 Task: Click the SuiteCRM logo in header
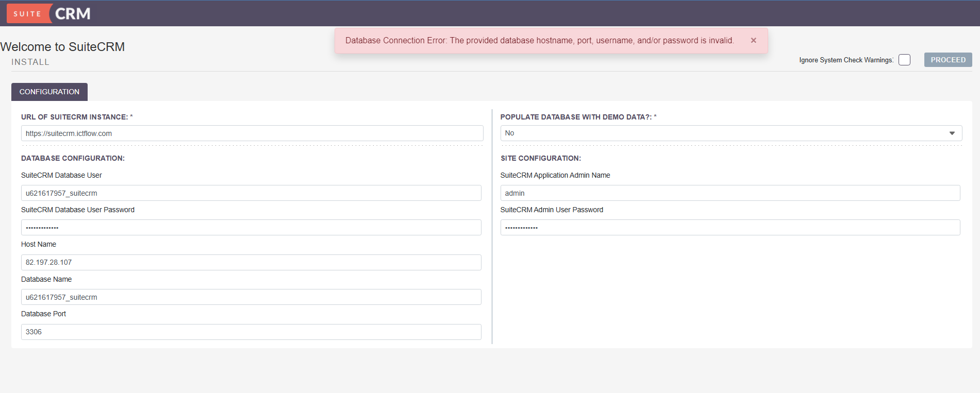point(49,13)
